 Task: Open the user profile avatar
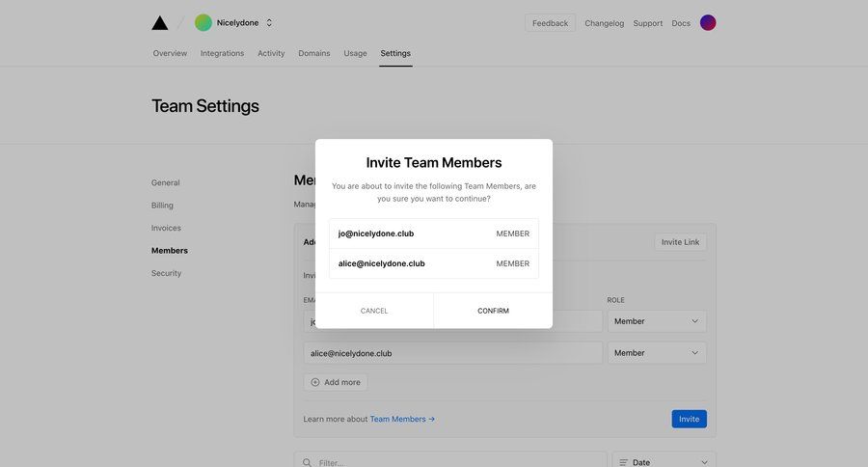[708, 23]
